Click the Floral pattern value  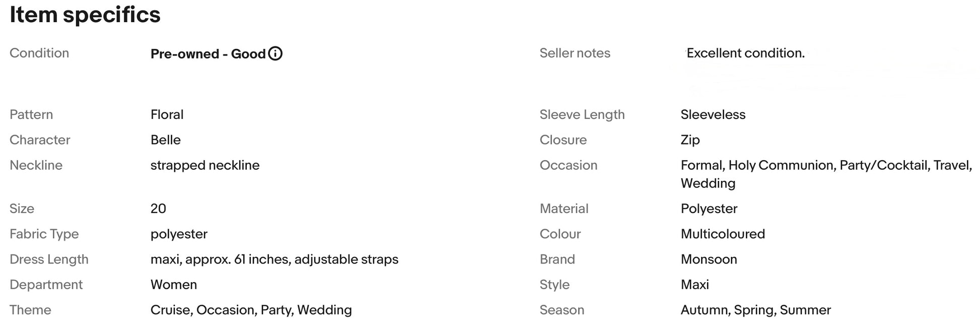(x=167, y=114)
